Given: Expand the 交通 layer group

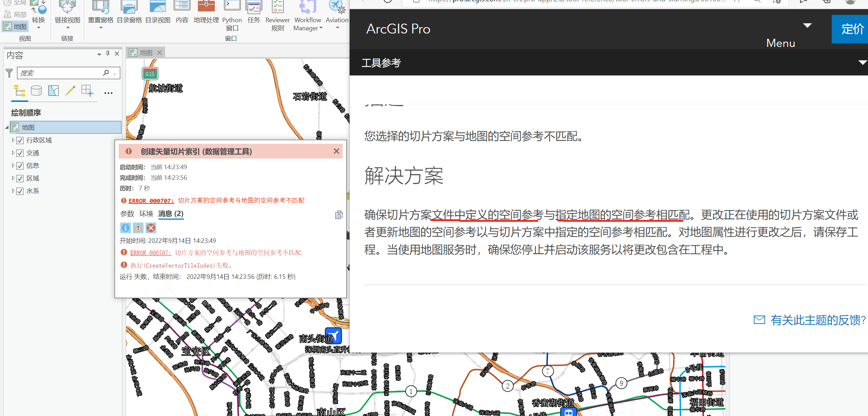Looking at the screenshot, I should [x=13, y=153].
